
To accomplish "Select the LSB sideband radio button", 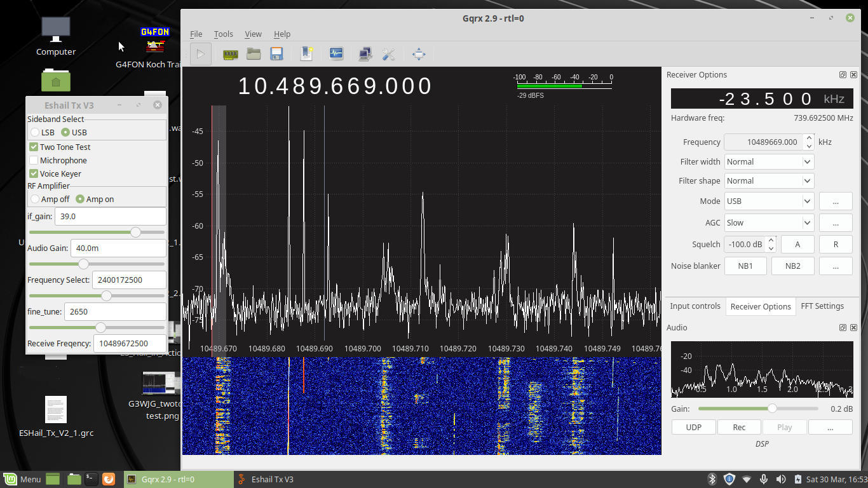I will click(36, 132).
